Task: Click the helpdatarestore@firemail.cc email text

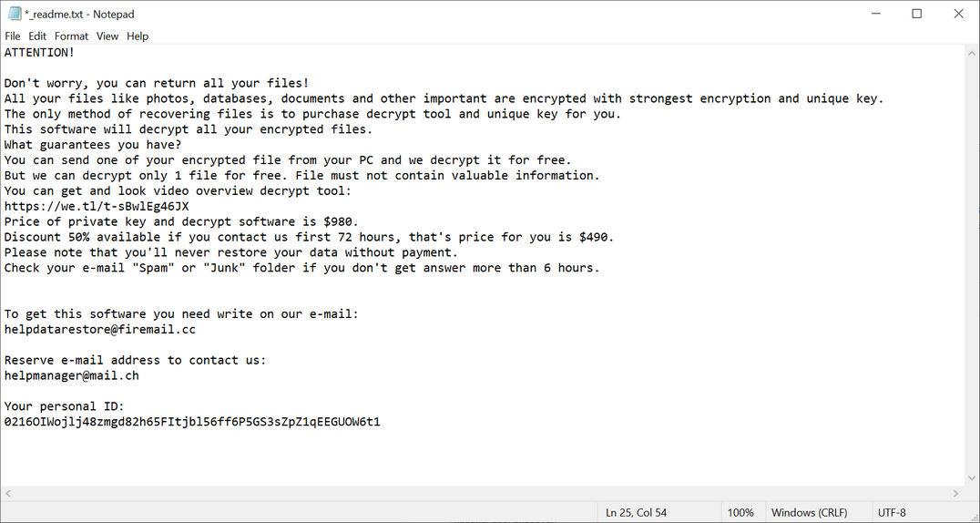Action: point(99,330)
